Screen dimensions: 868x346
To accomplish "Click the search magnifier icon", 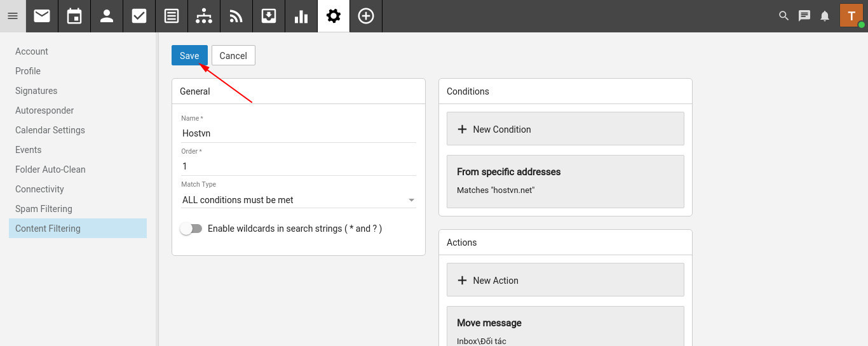I will (784, 16).
